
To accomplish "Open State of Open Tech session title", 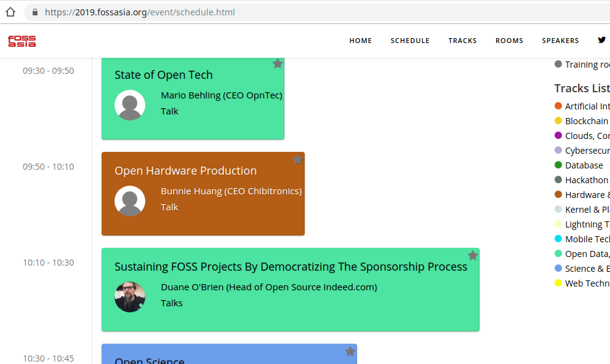I will click(x=163, y=74).
